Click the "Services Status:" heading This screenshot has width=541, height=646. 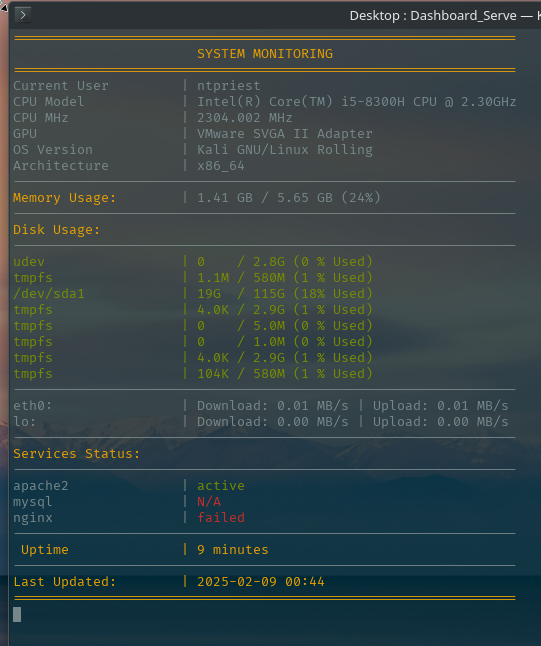[x=77, y=454]
